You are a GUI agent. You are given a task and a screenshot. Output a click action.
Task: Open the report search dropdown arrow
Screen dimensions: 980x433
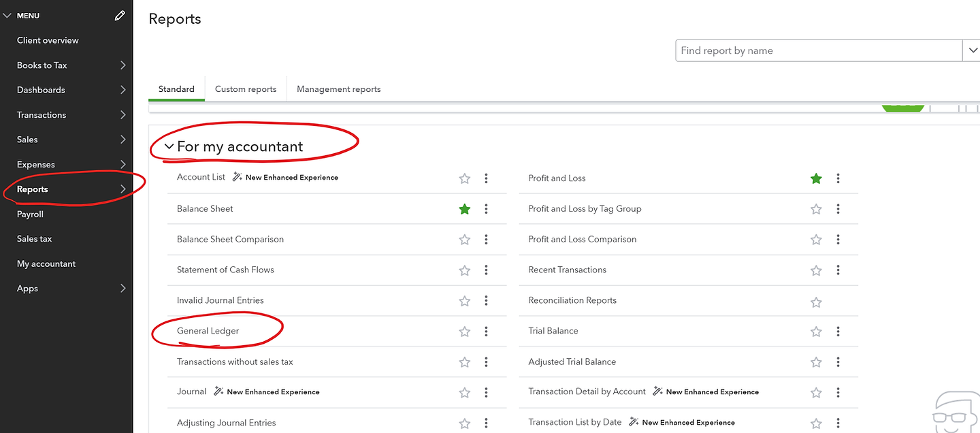971,50
